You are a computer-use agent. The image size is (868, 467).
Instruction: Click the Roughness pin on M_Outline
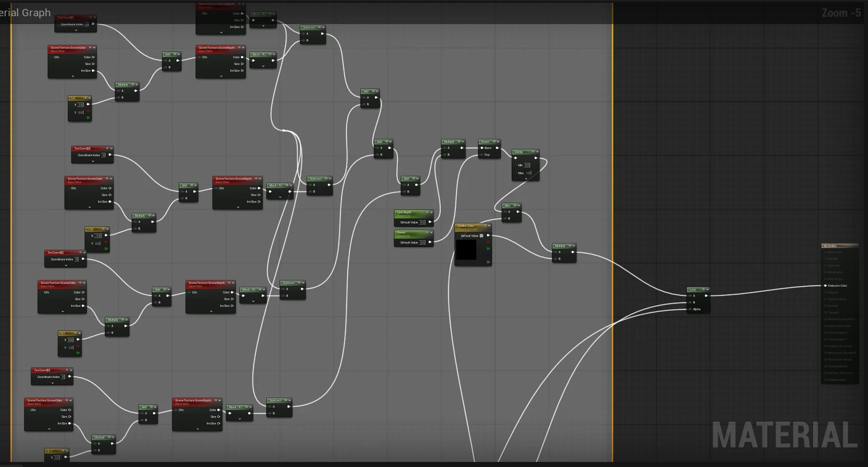[x=825, y=272]
